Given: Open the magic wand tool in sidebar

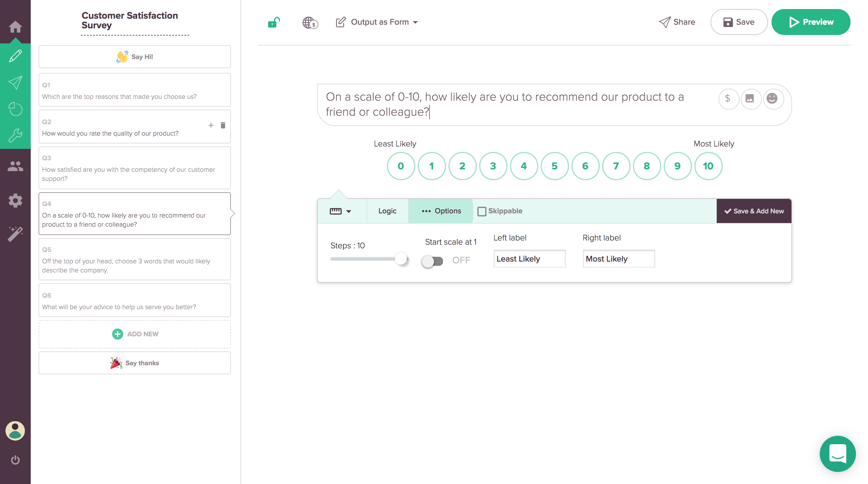Looking at the screenshot, I should tap(15, 234).
